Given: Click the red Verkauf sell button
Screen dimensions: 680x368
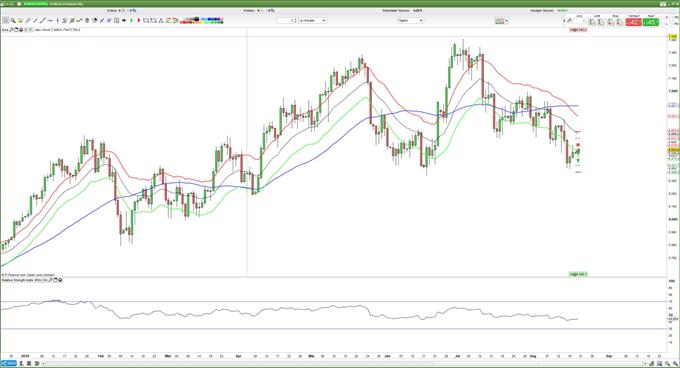Looking at the screenshot, I should pyautogui.click(x=634, y=22).
